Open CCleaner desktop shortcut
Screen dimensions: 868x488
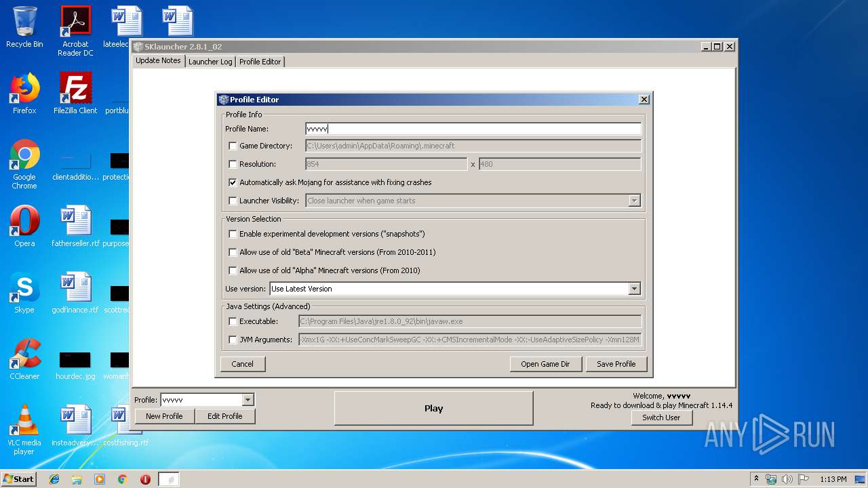pyautogui.click(x=24, y=359)
